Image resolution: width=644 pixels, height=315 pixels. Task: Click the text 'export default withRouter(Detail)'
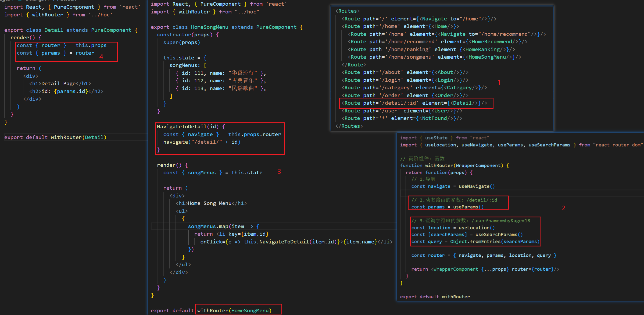tap(55, 137)
